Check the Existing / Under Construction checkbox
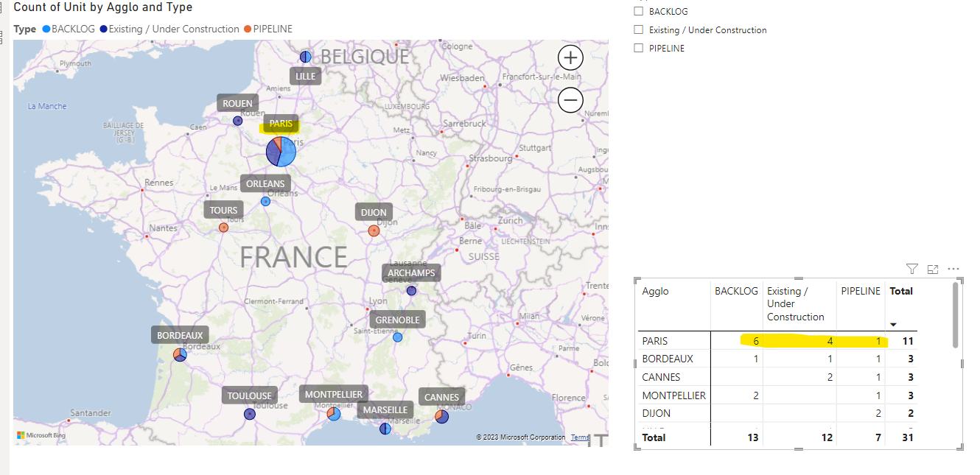 pos(639,30)
